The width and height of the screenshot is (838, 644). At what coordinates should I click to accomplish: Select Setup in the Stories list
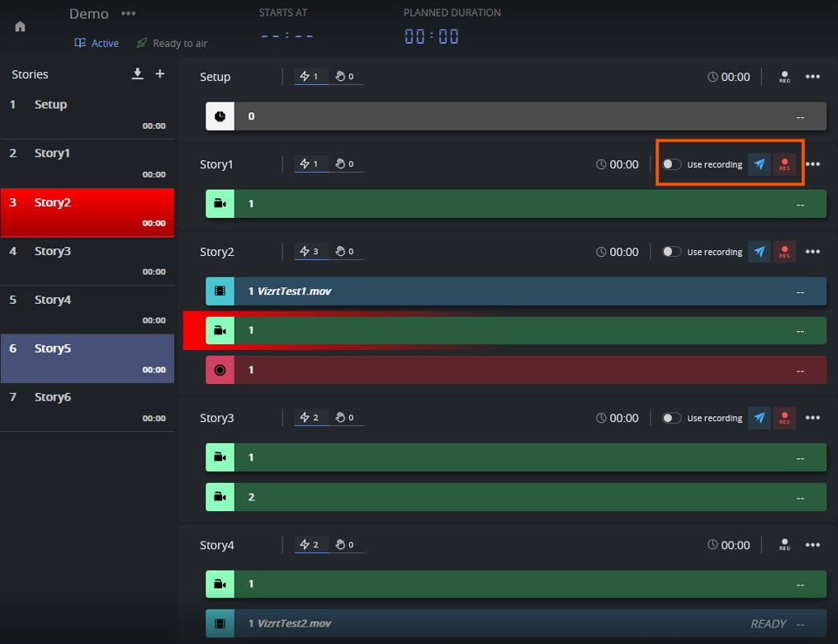88,115
